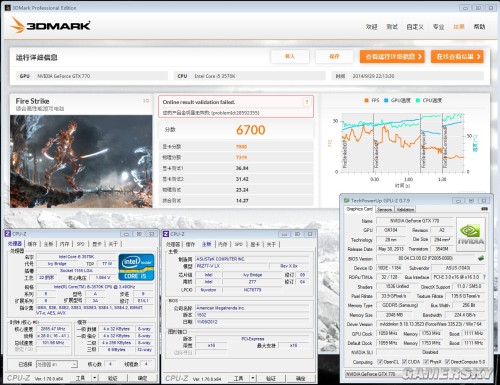Screen dimensions: 500x385
Task: Open the processor selection dropdown in CPU-Z
Action: click(x=57, y=364)
